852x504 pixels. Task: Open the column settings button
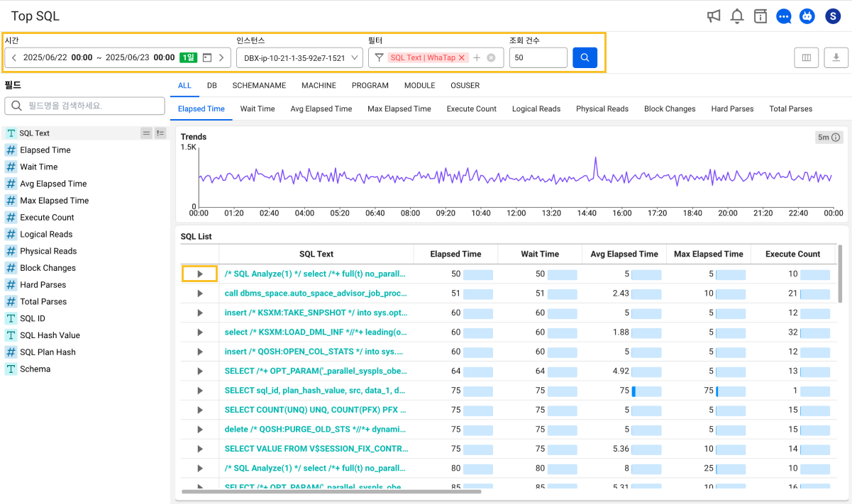click(806, 57)
